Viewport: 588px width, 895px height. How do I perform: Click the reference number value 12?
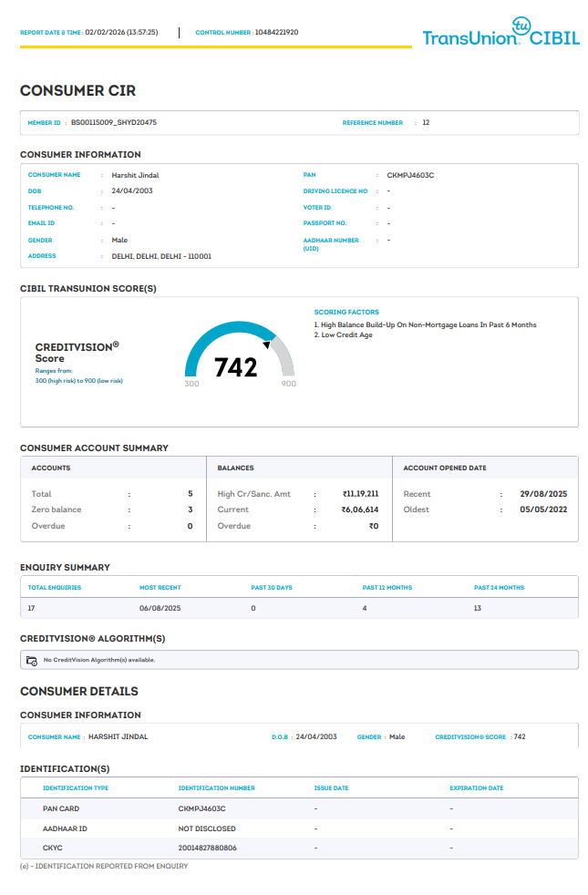(x=426, y=123)
